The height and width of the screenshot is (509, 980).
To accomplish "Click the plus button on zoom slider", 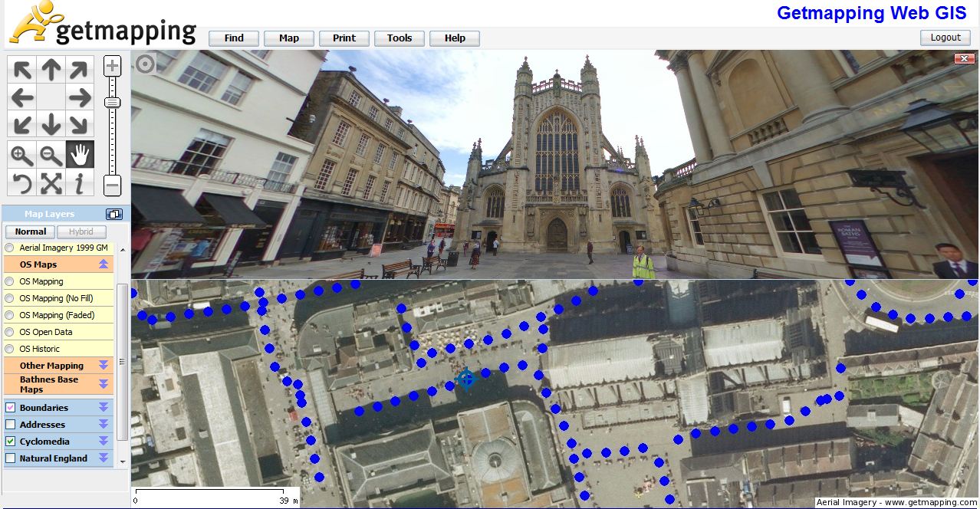I will 113,66.
